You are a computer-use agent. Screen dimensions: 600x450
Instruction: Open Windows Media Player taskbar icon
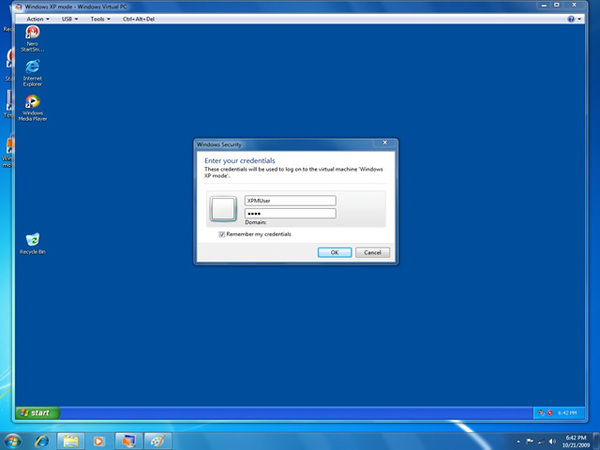98,441
